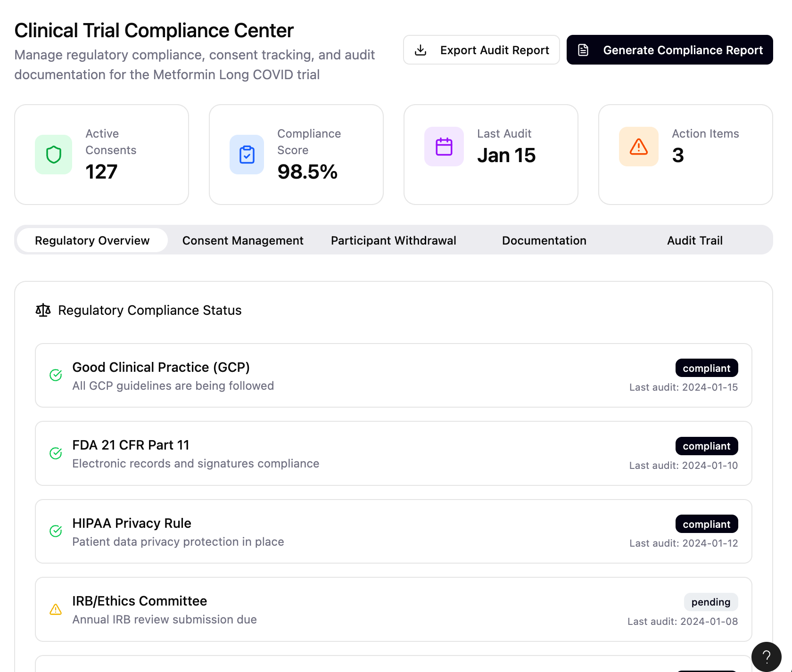Click the download icon in Export Audit Report

coord(421,50)
